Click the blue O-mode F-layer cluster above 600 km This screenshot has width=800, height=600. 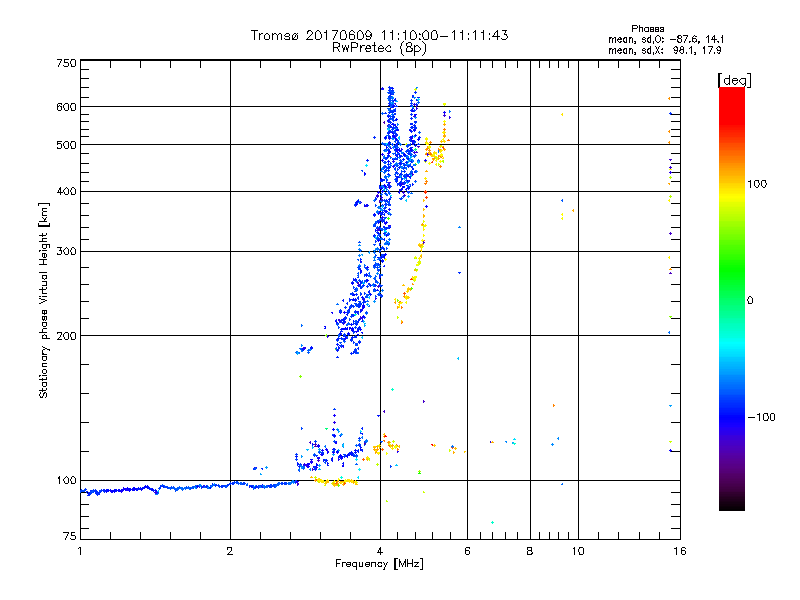[x=392, y=97]
